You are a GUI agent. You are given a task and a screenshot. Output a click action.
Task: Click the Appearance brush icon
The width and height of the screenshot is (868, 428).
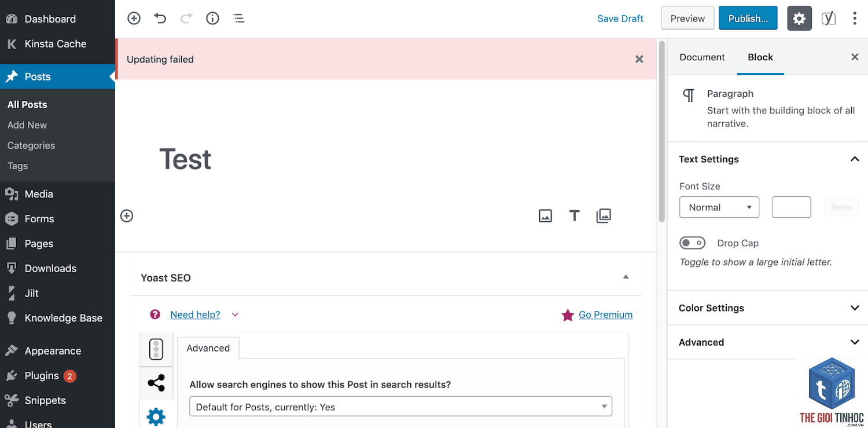[x=12, y=351]
